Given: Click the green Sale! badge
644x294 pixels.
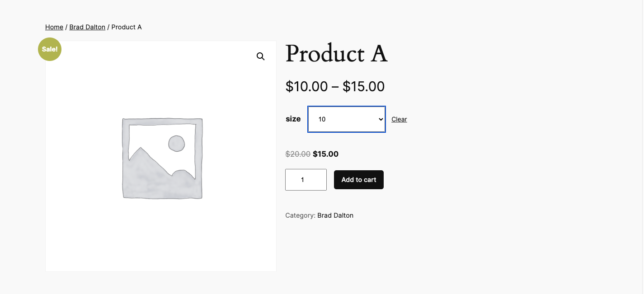Looking at the screenshot, I should 50,49.
